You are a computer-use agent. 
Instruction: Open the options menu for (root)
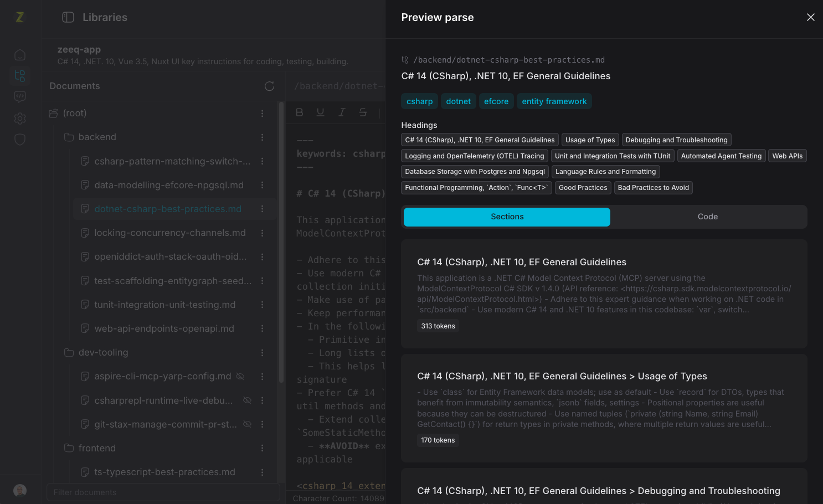[x=263, y=113]
